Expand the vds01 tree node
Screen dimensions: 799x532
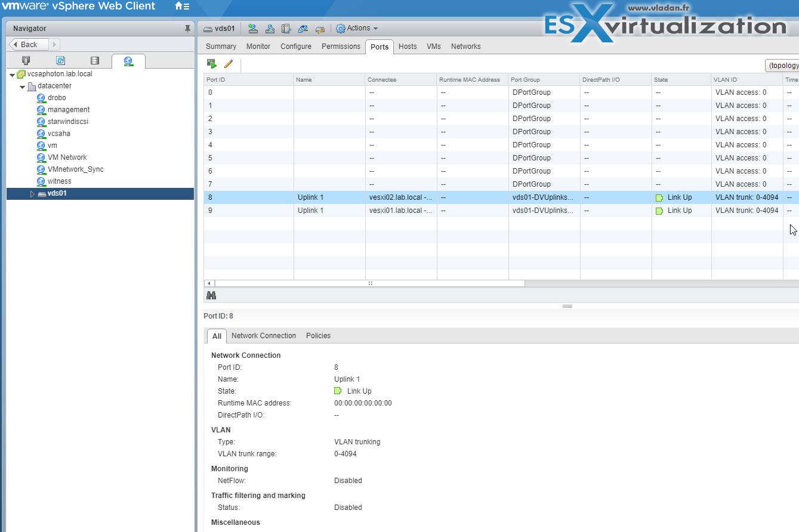[x=32, y=194]
